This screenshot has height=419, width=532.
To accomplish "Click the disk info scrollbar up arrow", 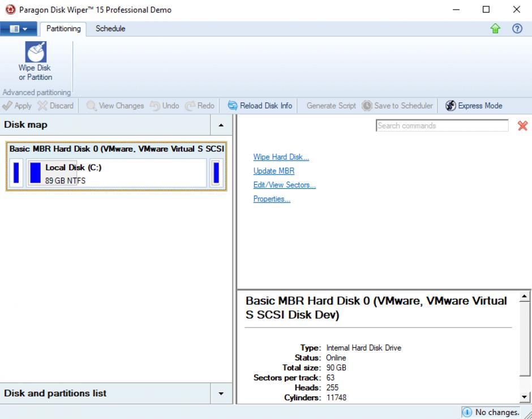I will tap(525, 297).
